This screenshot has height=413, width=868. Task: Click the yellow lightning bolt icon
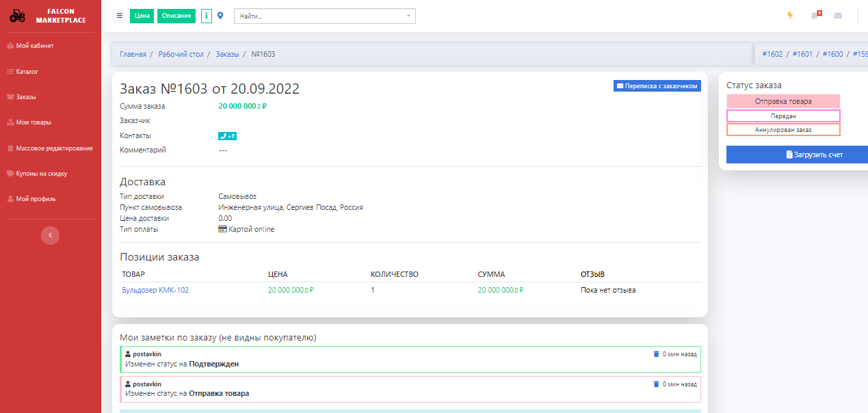click(790, 16)
